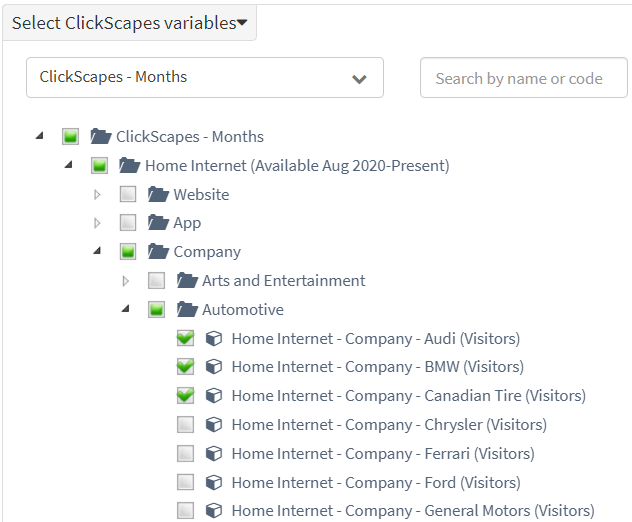Select 'Home Internet - Company - BMW (Visitors)' text
632x522 pixels.
pyautogui.click(x=378, y=367)
